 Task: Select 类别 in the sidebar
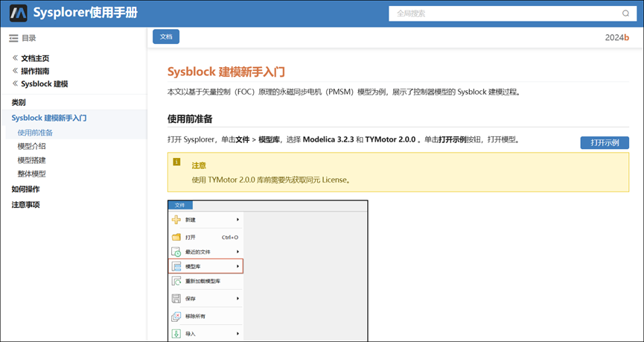click(19, 102)
